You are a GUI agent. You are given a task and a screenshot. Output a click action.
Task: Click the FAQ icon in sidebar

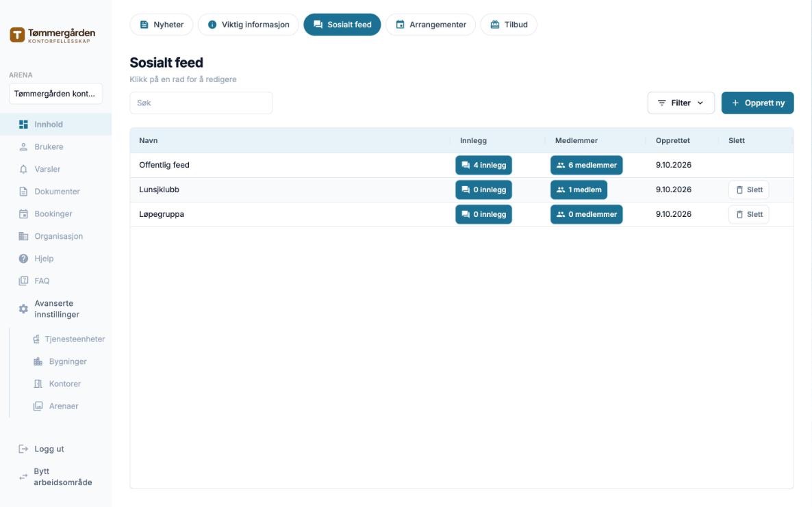(x=23, y=281)
